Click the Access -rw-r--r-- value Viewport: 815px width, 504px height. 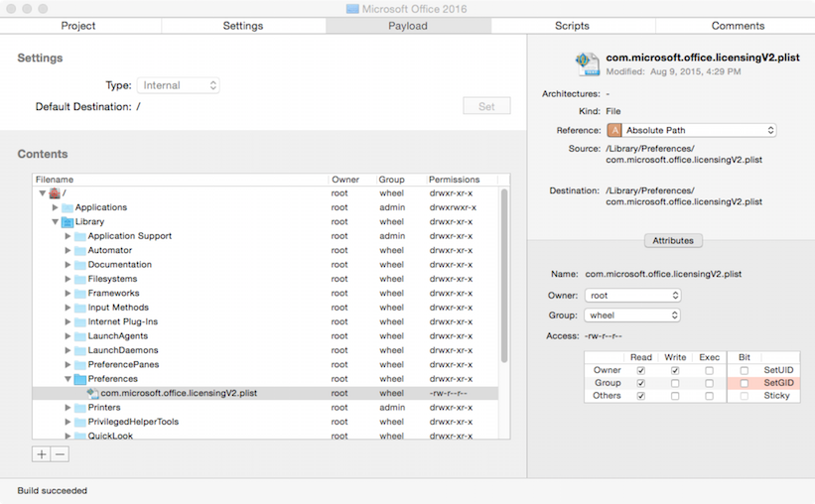[603, 336]
